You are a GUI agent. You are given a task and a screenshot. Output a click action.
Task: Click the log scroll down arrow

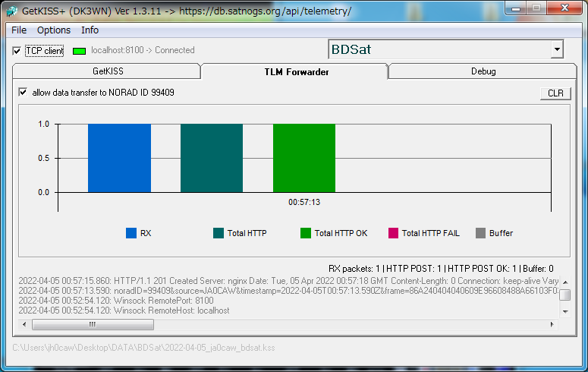click(x=565, y=311)
